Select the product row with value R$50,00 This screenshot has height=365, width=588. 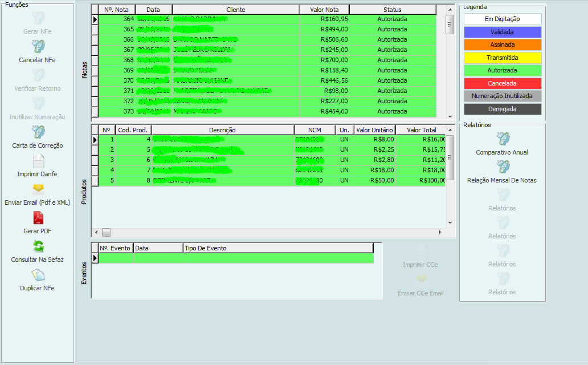(268, 180)
